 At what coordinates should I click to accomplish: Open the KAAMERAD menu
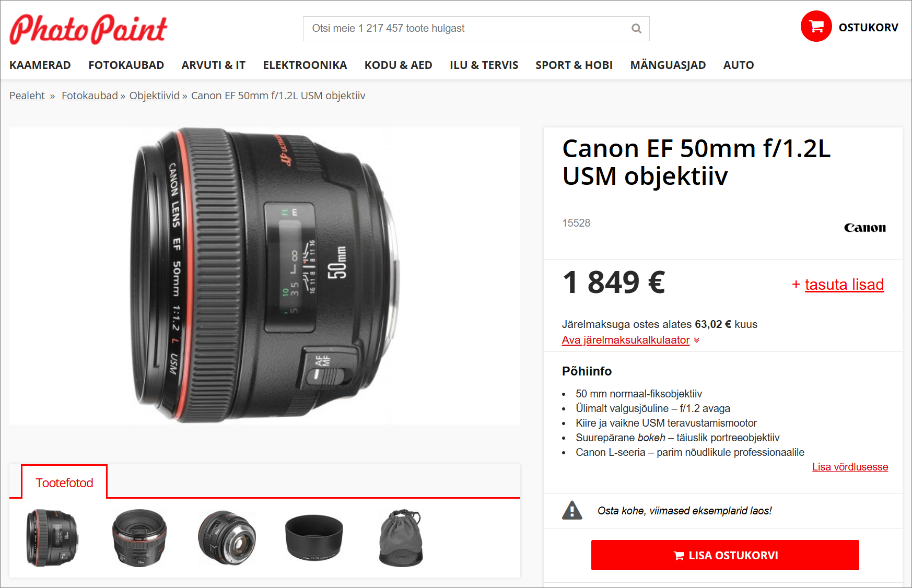point(40,65)
